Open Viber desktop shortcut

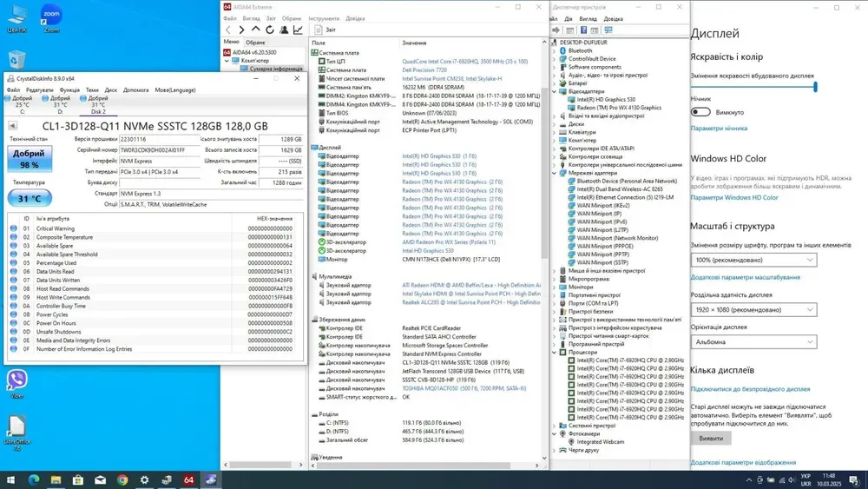pyautogui.click(x=16, y=380)
